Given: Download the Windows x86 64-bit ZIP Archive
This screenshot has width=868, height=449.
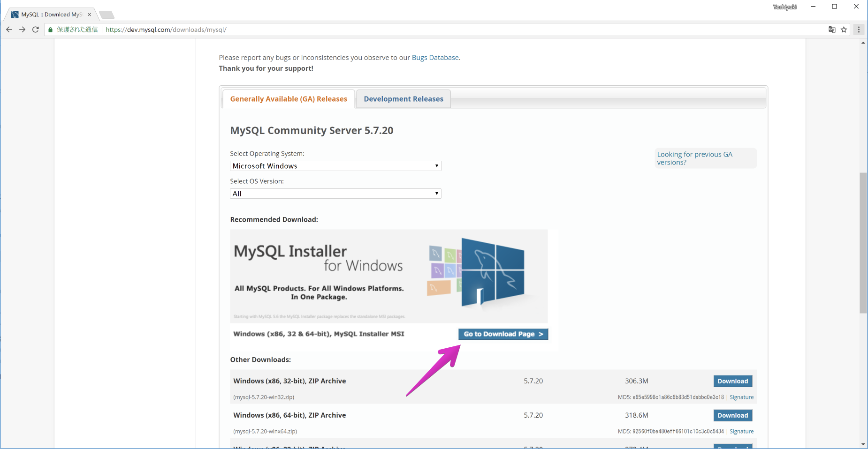Looking at the screenshot, I should click(x=732, y=415).
